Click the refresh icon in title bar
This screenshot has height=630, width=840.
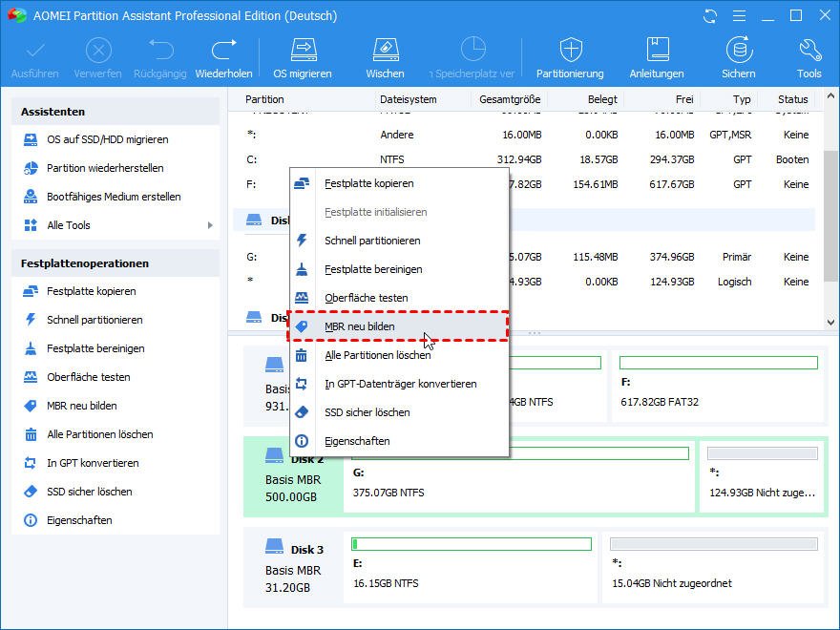click(710, 16)
